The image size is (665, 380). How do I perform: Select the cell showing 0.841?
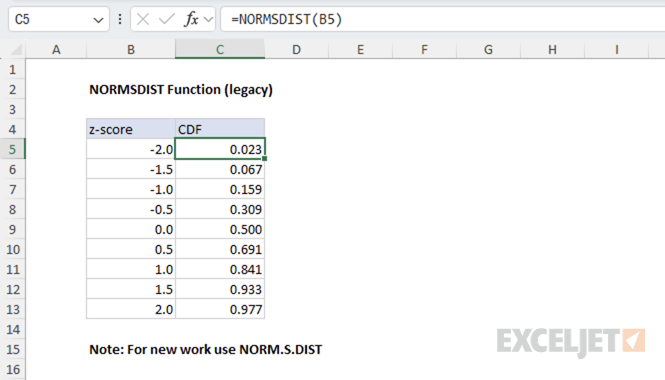tap(220, 269)
